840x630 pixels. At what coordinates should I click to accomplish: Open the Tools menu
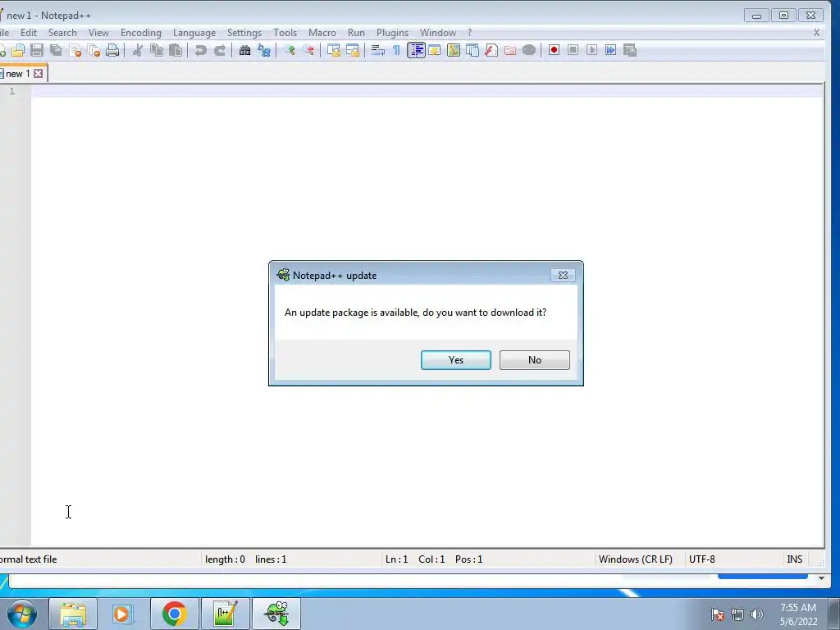click(285, 33)
